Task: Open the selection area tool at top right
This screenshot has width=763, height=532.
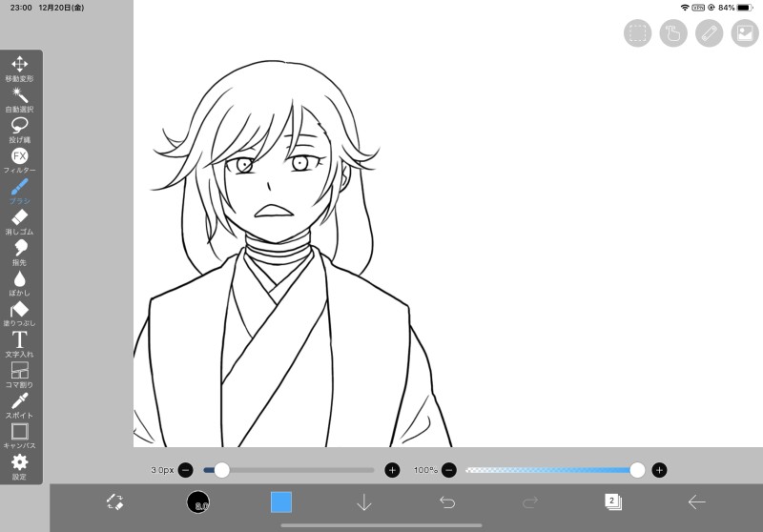Action: [x=637, y=33]
